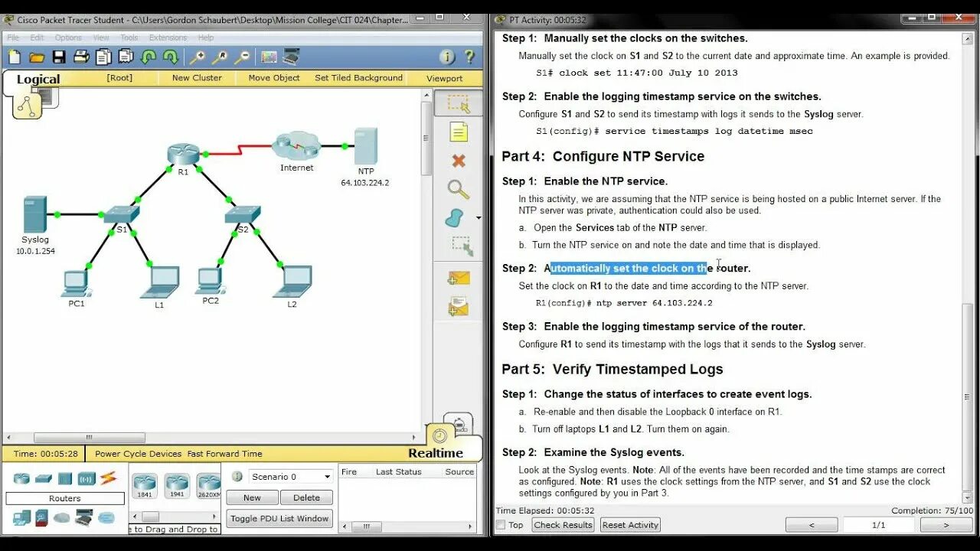This screenshot has width=980, height=551.
Task: Open the Edit menu
Action: click(38, 37)
